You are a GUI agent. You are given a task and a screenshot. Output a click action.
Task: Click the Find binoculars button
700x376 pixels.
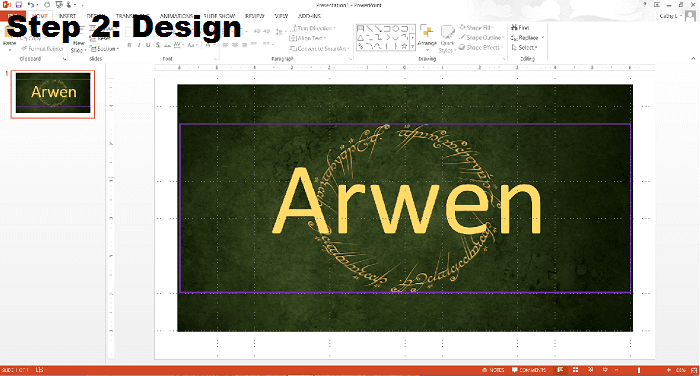pos(520,28)
